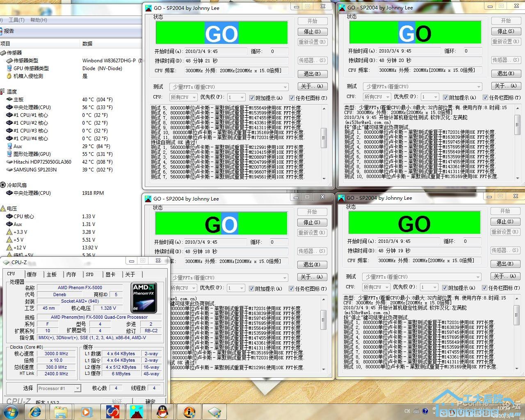Click the icon beside 图形处理器(GPU)
525x420 pixels.
click(x=9, y=154)
